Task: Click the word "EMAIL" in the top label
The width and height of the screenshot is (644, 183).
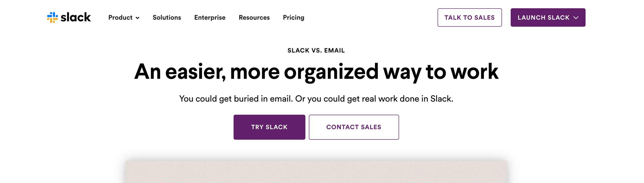Action: click(334, 51)
